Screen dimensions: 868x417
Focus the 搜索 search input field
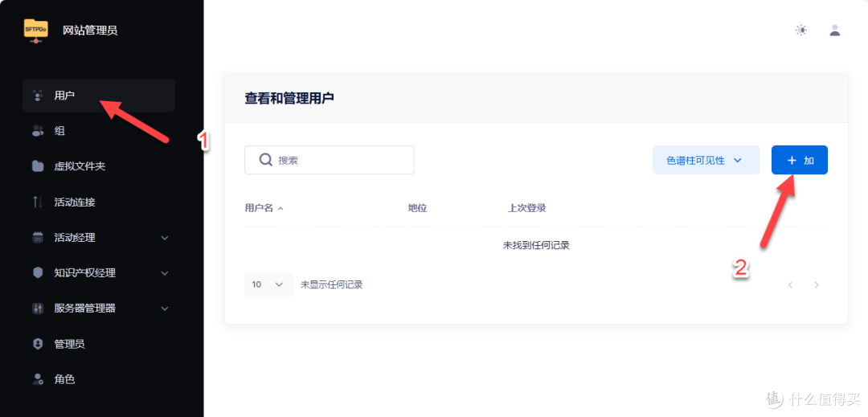pos(330,160)
